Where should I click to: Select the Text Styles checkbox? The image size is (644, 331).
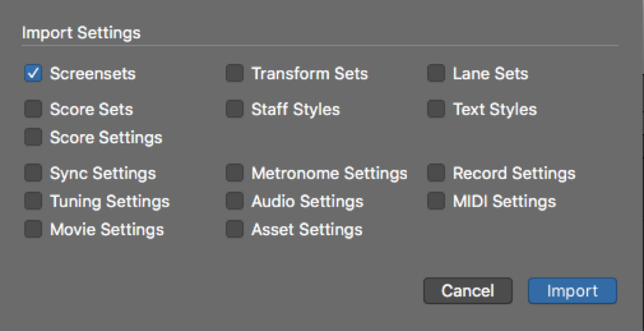[x=436, y=109]
